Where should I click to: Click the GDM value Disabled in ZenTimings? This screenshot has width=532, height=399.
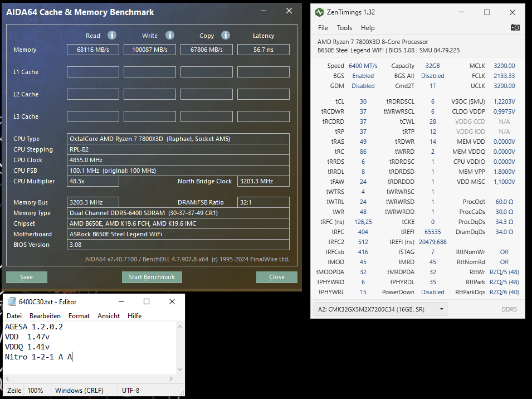[x=363, y=86]
